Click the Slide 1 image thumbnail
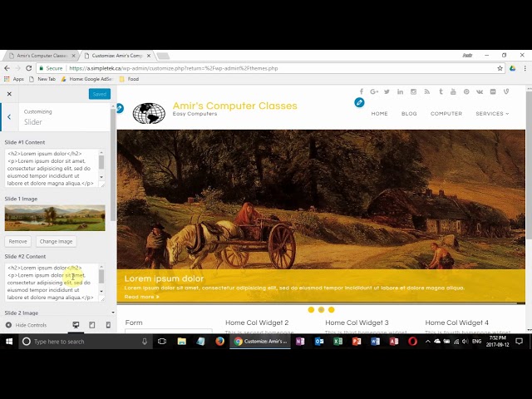This screenshot has height=399, width=532. click(55, 218)
